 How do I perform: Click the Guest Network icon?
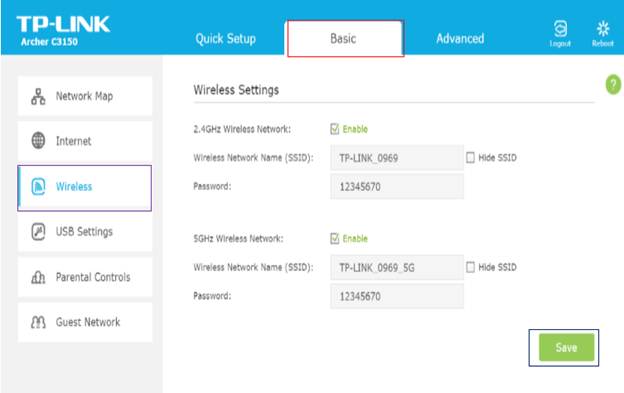[38, 322]
